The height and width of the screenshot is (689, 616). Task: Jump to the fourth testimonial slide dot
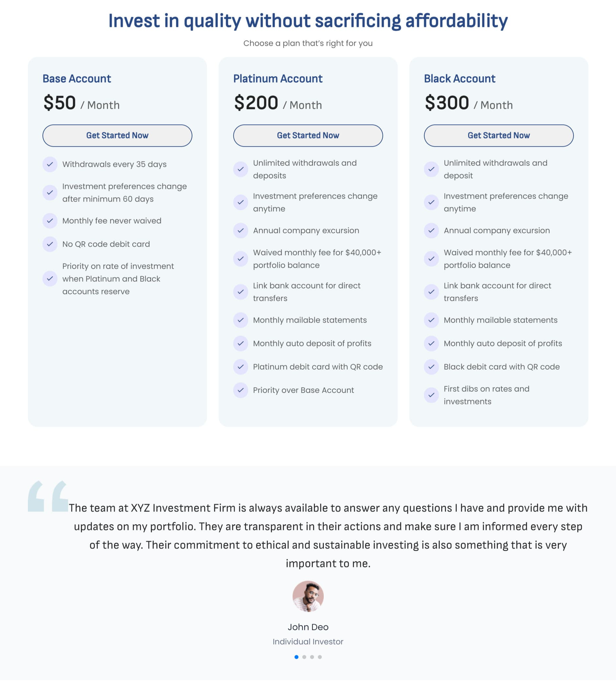point(320,657)
